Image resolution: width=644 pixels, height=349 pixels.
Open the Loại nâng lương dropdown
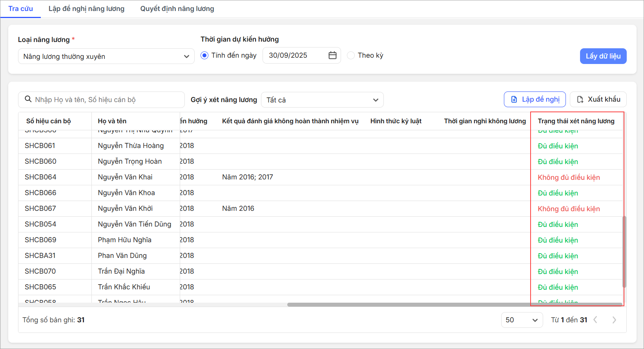point(106,57)
